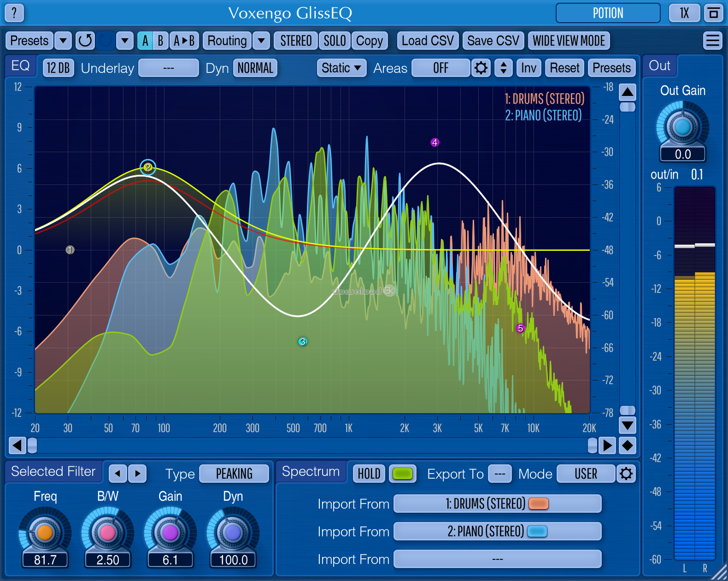Open the hamburger menu icon
Screen dimensions: 728x581
(712, 41)
